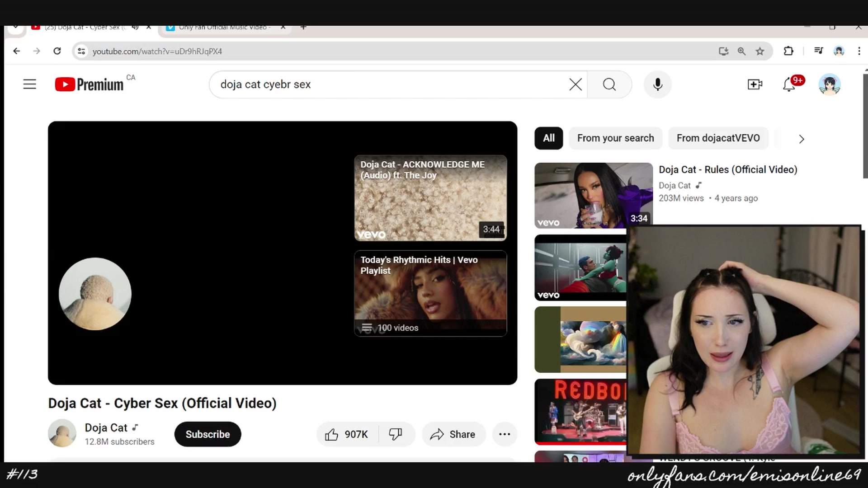Open the rainbow clouds video thumbnail
Image resolution: width=868 pixels, height=488 pixels.
[580, 340]
